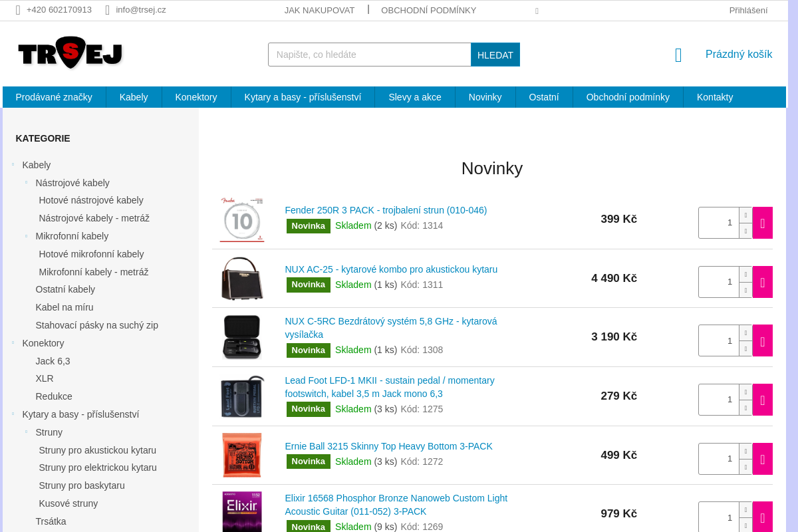Collapse the Kabely category bullet
This screenshot has height=532, width=798.
[x=13, y=164]
